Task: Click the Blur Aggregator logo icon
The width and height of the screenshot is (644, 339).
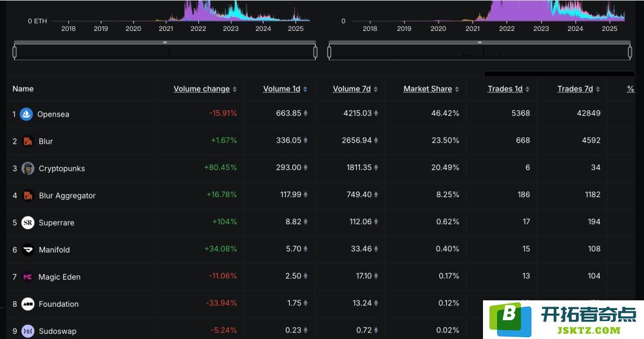Action: 28,195
